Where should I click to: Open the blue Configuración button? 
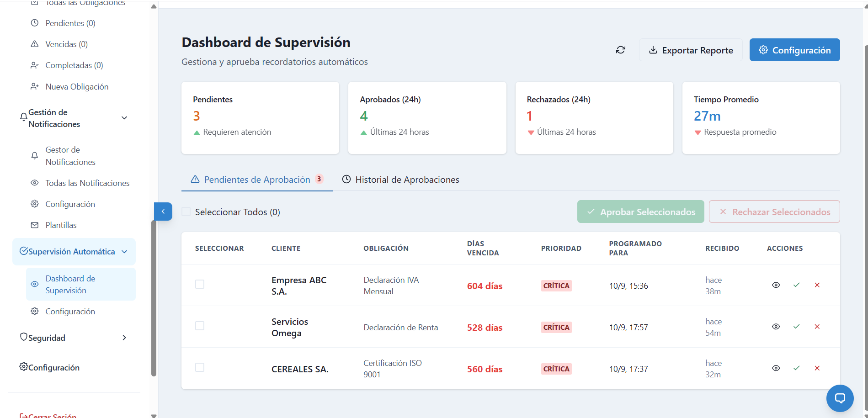[x=794, y=50]
